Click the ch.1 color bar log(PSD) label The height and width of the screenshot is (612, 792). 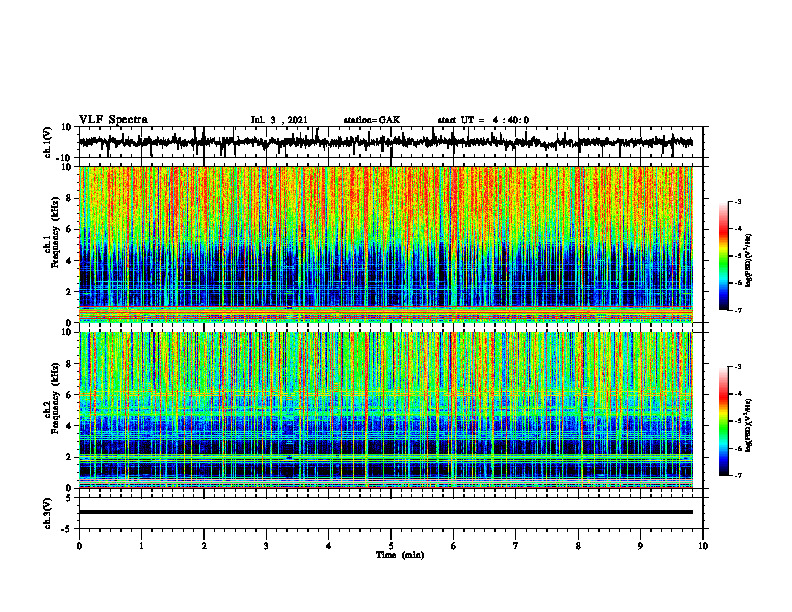(749, 261)
